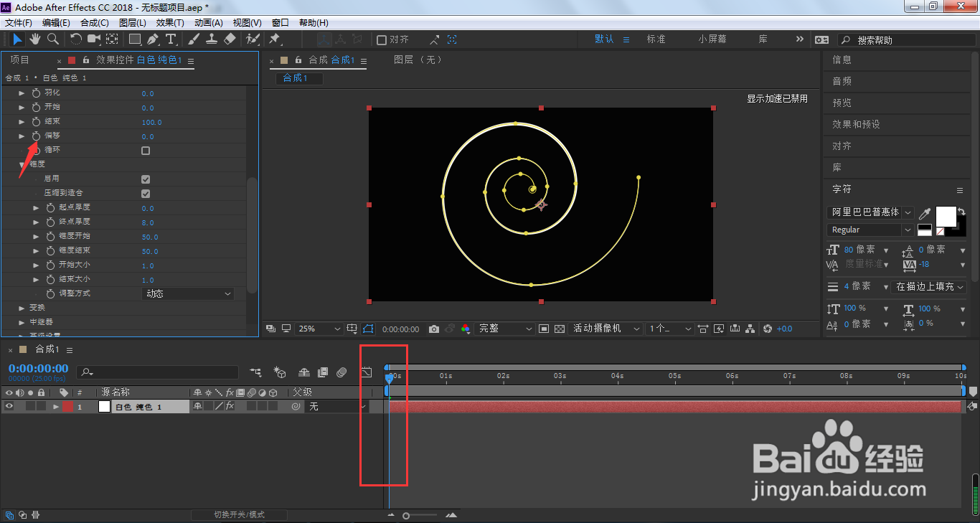This screenshot has width=980, height=523.
Task: Open grid and guide options icon
Action: click(x=352, y=329)
